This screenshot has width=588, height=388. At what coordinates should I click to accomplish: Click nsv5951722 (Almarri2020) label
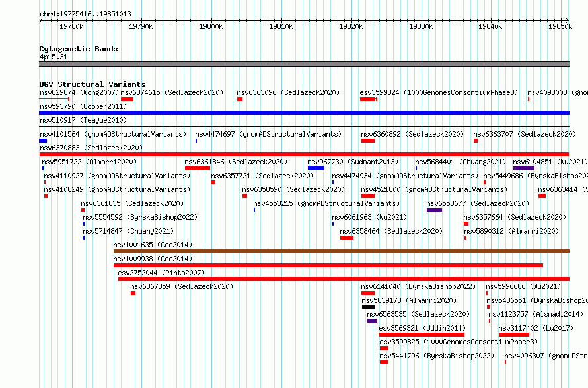click(89, 162)
